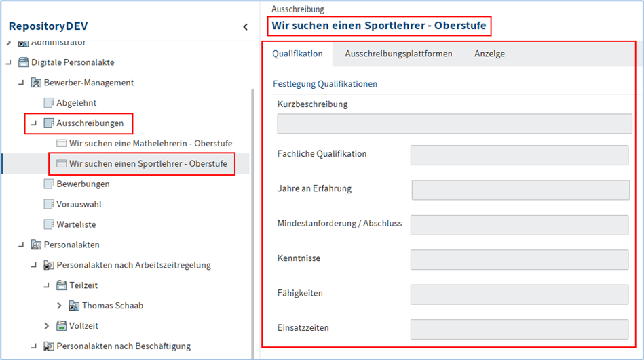The height and width of the screenshot is (360, 644).
Task: Expand the Thomas Schaab tree node
Action: click(59, 306)
